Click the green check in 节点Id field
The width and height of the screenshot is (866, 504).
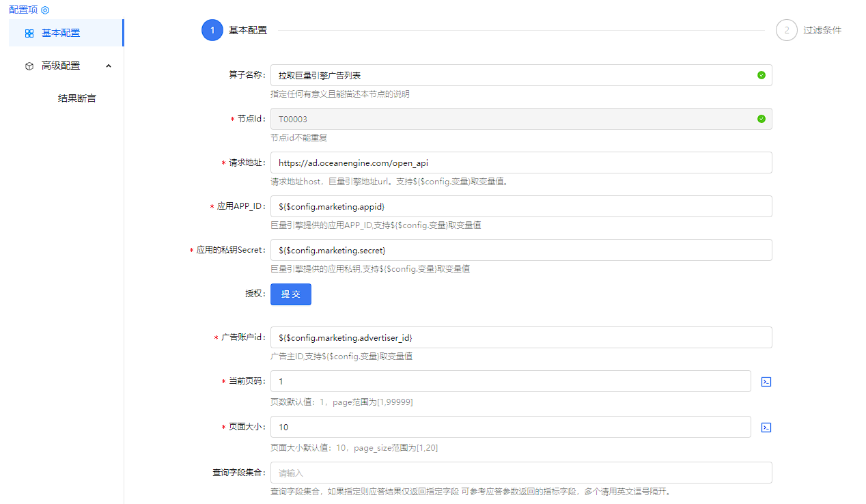[761, 119]
